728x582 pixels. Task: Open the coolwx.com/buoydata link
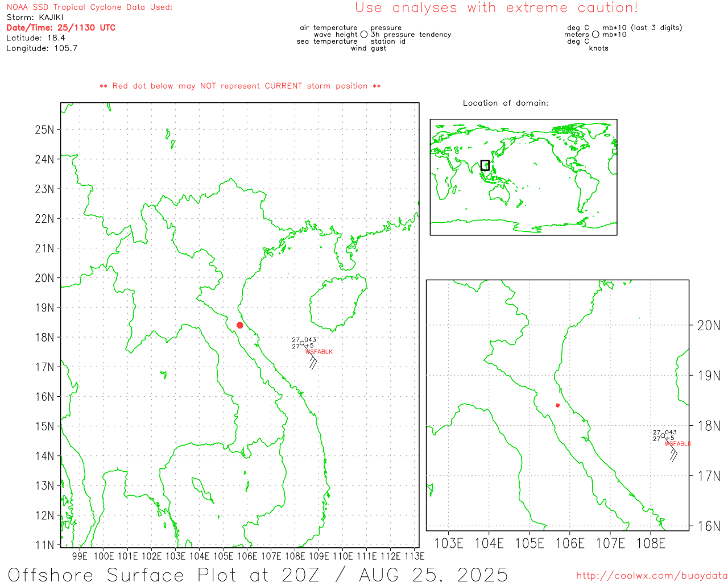(652, 576)
